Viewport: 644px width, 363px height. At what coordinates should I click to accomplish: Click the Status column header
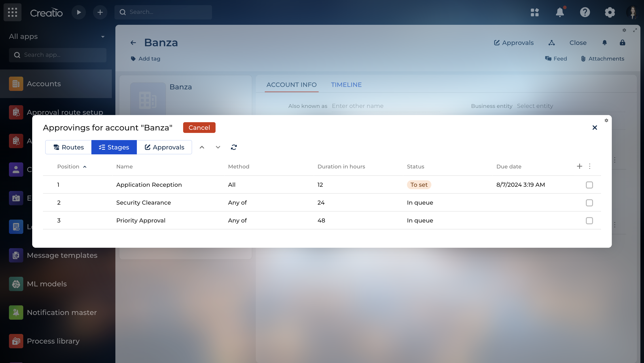tap(415, 166)
